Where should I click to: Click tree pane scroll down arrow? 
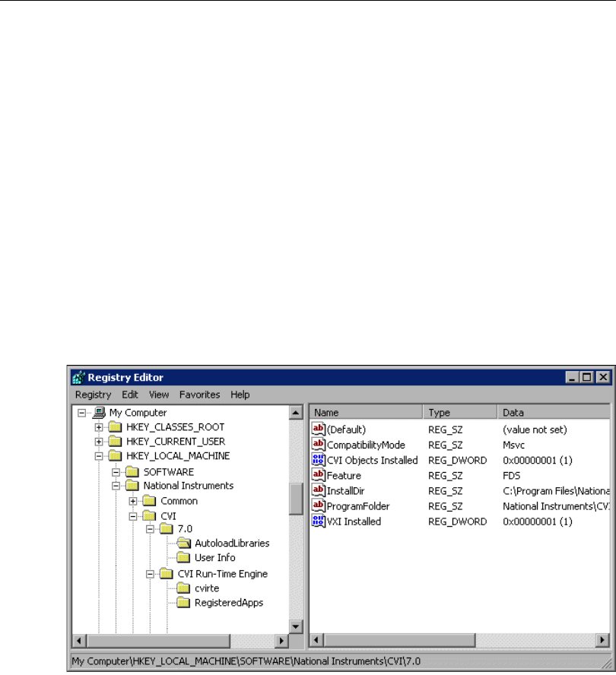[296, 626]
